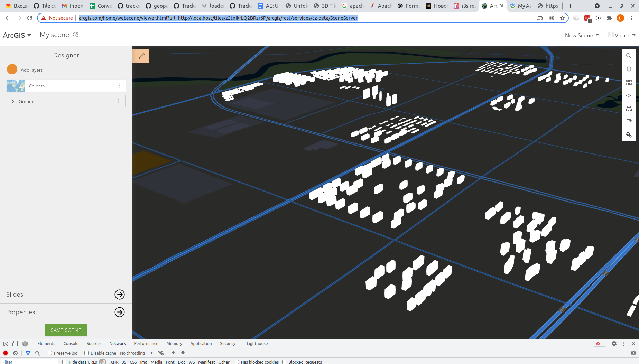This screenshot has width=639, height=364.
Task: Click the SAVE SCENE button
Action: click(x=66, y=330)
